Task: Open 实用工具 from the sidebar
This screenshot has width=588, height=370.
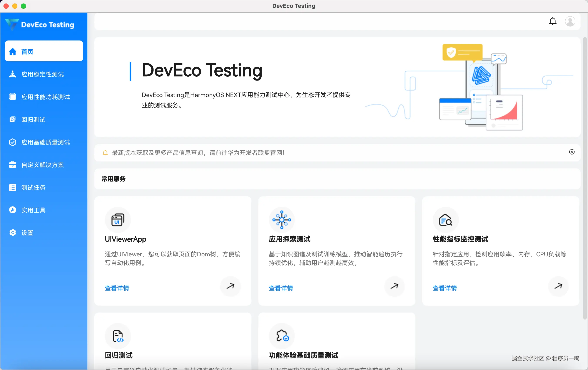Action: click(x=33, y=210)
